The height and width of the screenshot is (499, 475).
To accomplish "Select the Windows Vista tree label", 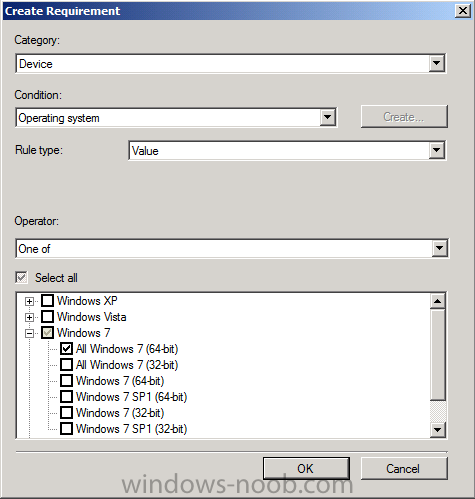I will (x=91, y=317).
